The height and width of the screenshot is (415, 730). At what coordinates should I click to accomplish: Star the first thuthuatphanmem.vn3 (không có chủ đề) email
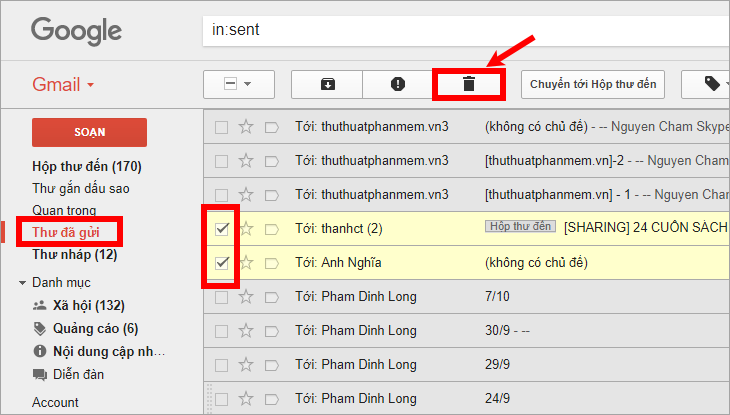click(x=246, y=127)
